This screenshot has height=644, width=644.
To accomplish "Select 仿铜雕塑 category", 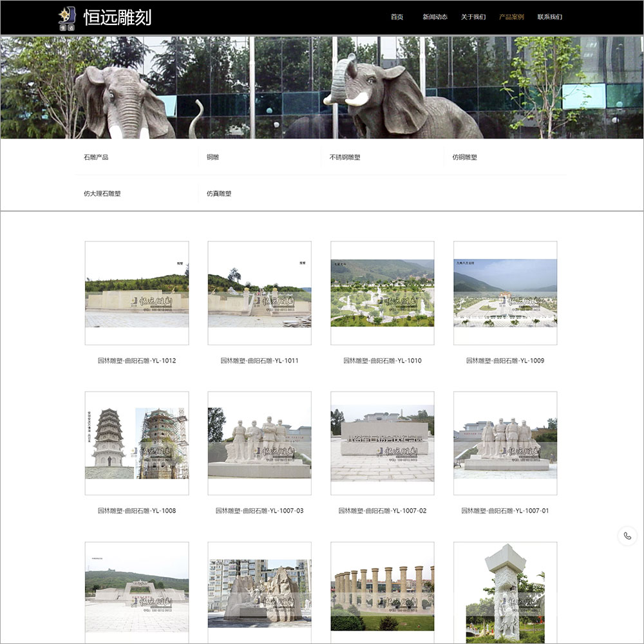I will pyautogui.click(x=464, y=157).
